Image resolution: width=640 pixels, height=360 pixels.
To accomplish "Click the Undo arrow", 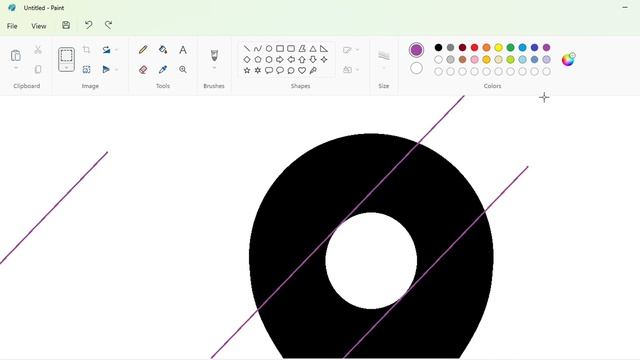I will click(88, 25).
